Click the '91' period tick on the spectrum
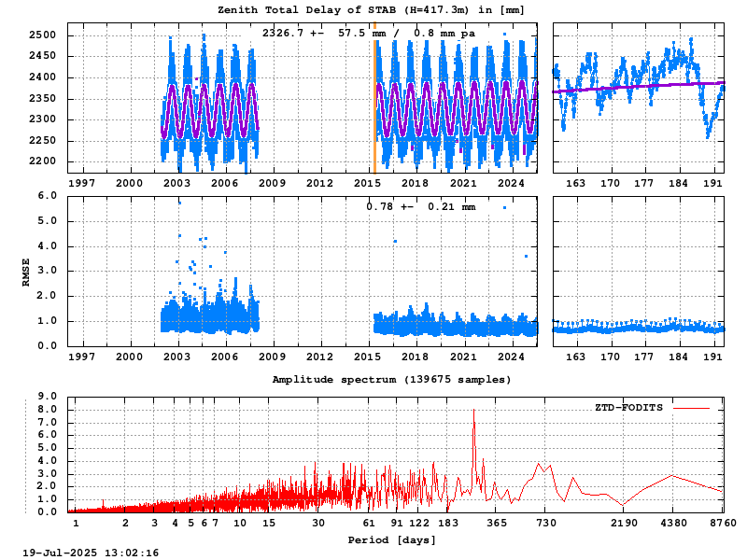Viewport: 747px width, 560px height. coord(397,523)
